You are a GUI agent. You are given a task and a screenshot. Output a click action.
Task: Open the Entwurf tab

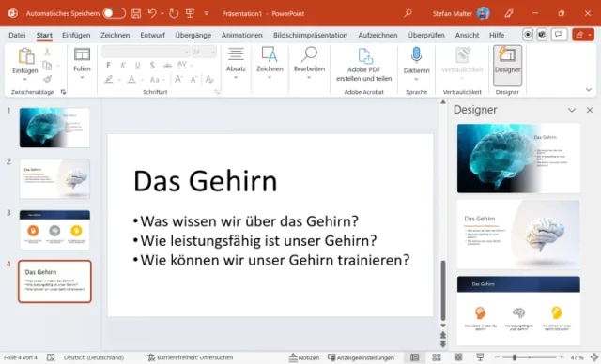[152, 35]
